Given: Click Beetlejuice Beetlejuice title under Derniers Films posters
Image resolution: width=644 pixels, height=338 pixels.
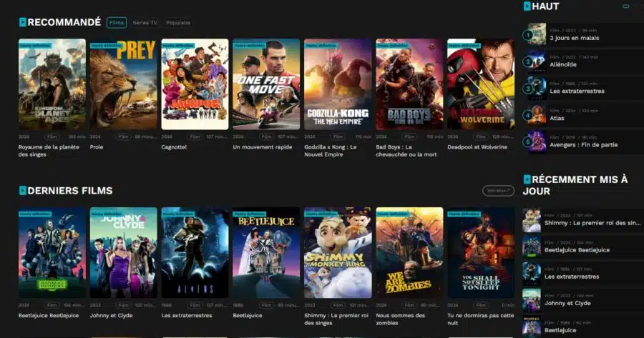Looking at the screenshot, I should coord(49,315).
